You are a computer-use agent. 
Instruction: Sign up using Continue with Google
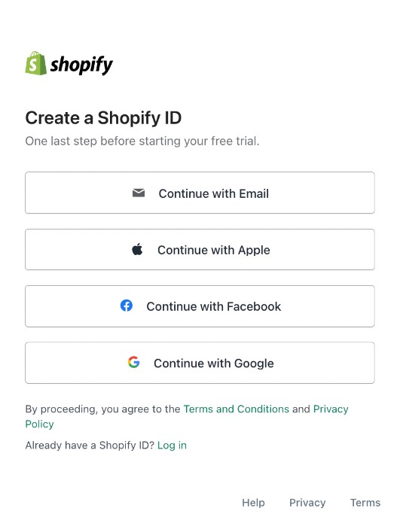pyautogui.click(x=200, y=363)
